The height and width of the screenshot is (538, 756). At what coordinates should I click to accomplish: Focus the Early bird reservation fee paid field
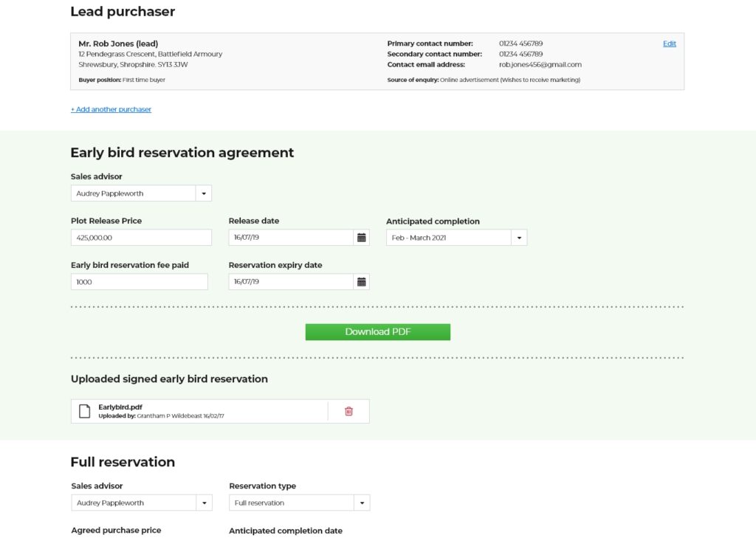point(139,282)
